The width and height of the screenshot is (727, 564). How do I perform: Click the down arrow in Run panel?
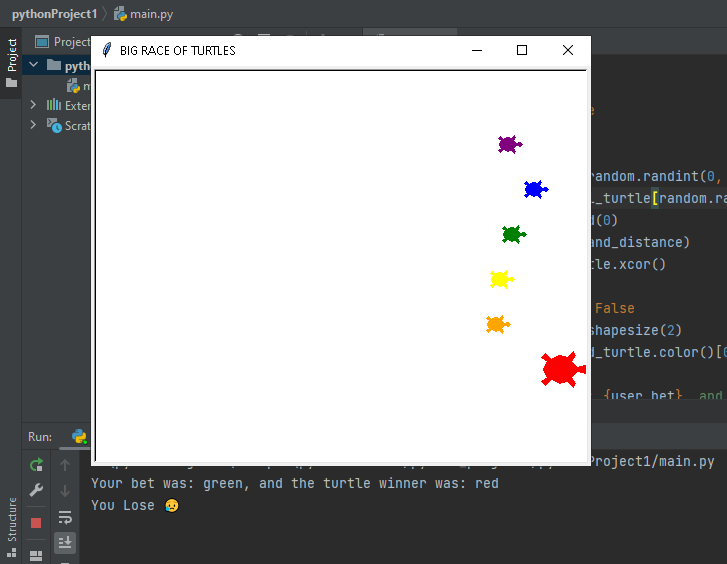click(65, 490)
